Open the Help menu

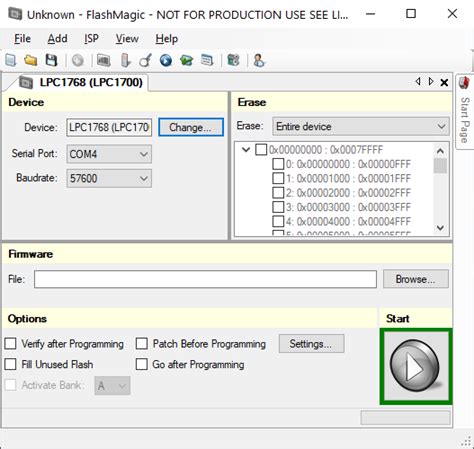click(x=166, y=39)
